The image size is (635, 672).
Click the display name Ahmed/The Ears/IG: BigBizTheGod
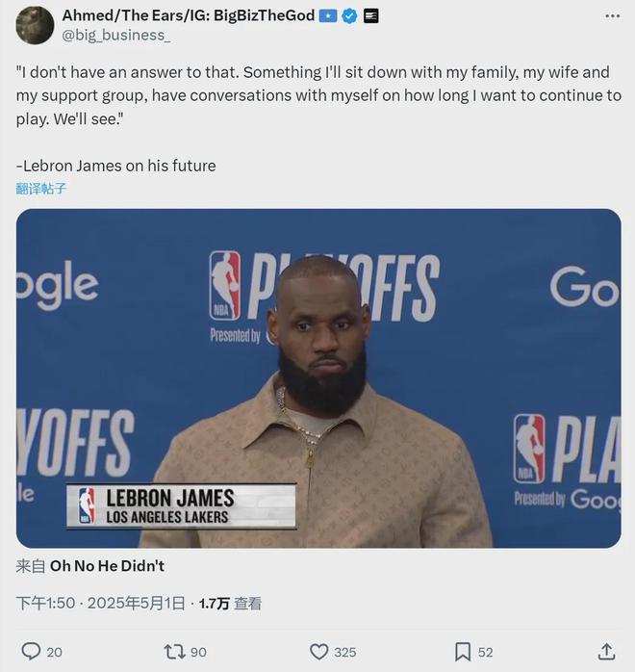point(188,15)
